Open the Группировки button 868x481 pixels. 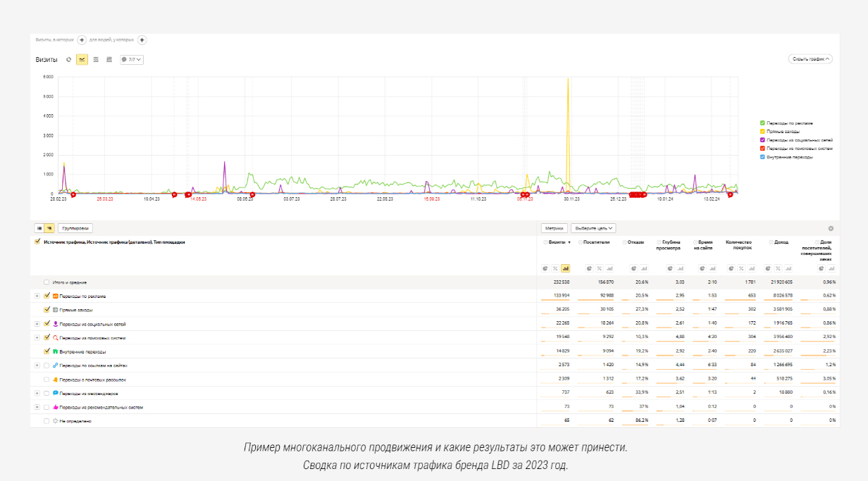[x=75, y=228]
